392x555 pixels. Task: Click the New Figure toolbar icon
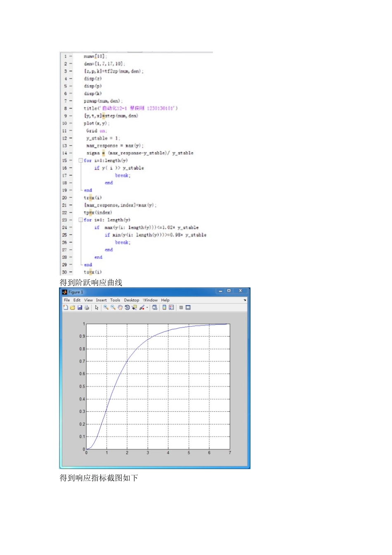pyautogui.click(x=66, y=308)
